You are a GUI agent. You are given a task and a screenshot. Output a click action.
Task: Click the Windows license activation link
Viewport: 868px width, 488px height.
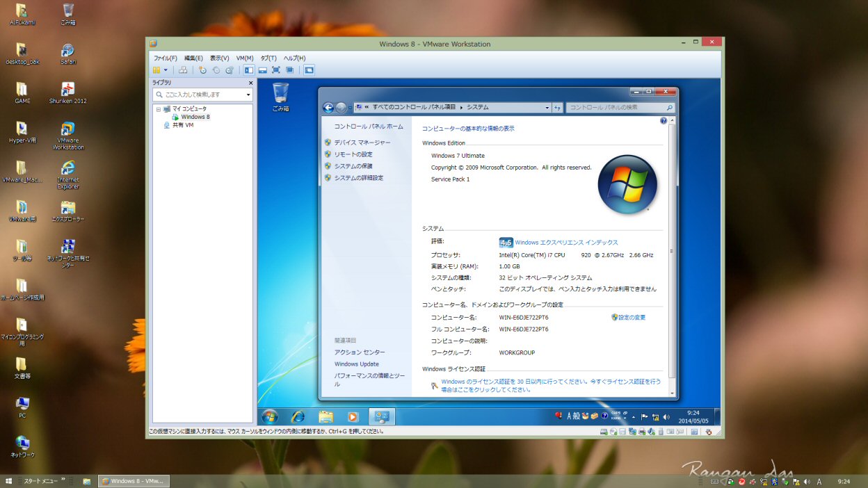(x=551, y=386)
